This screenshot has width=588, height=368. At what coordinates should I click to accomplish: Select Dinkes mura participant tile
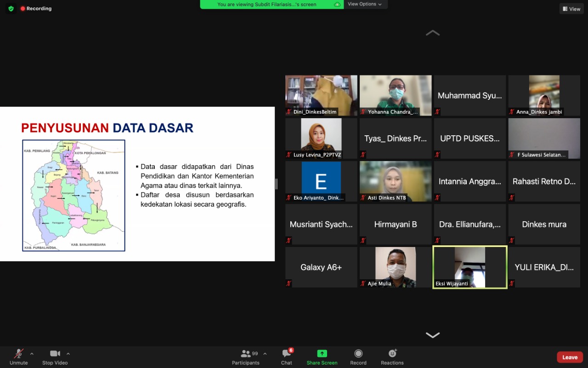(544, 224)
